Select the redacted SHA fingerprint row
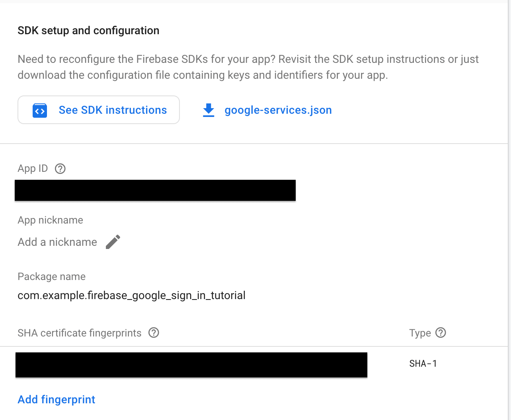Screen dimensions: 511x420 click(x=191, y=365)
